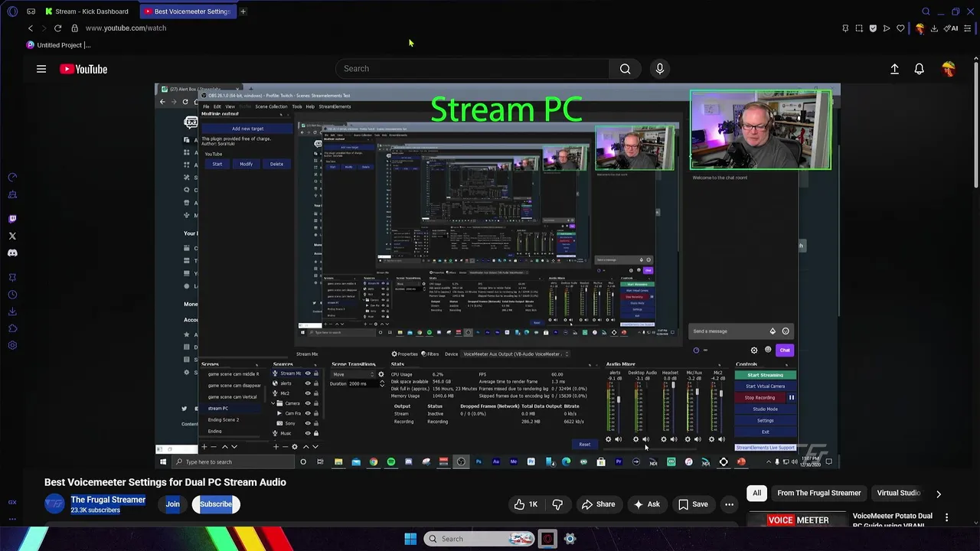This screenshot has height=551, width=980.
Task: Click the browser back arrow
Action: [x=31, y=28]
